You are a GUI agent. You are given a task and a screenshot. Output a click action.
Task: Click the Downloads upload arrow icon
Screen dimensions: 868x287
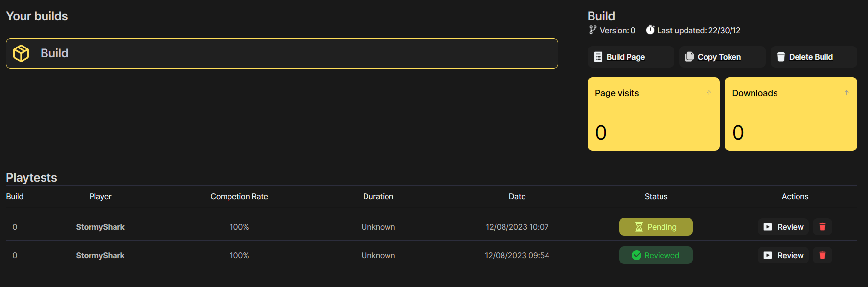[846, 93]
